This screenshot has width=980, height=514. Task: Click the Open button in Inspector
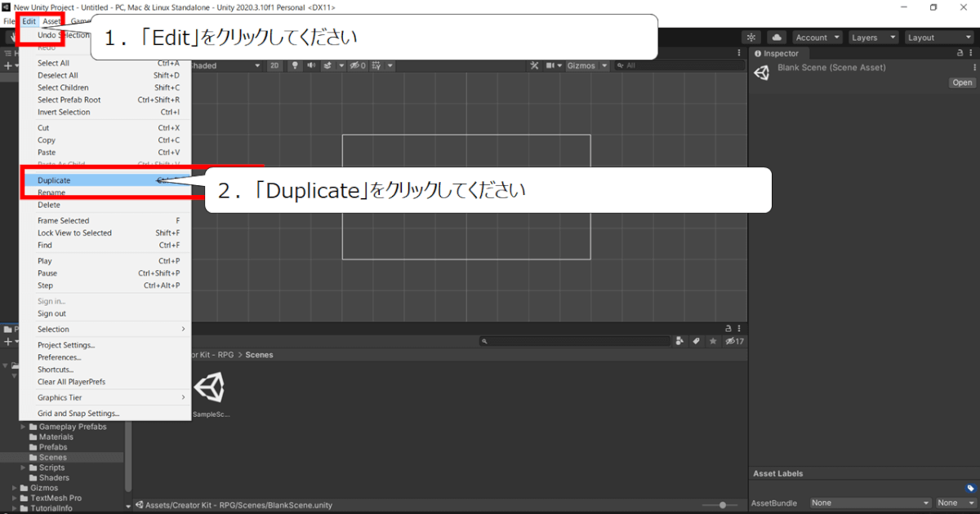click(x=962, y=82)
